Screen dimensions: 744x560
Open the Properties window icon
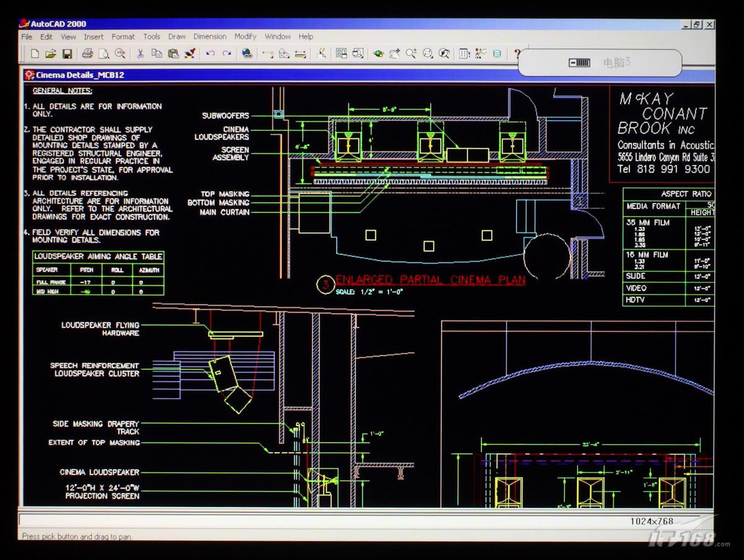(464, 54)
